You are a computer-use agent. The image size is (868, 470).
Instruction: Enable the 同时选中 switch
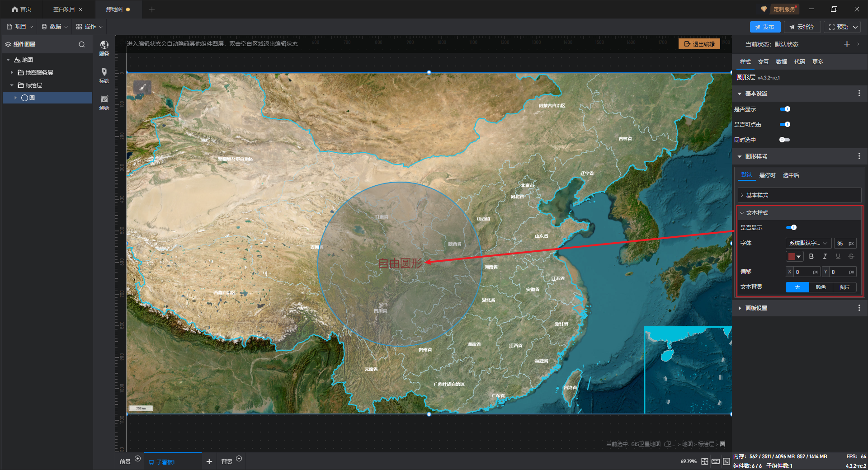pos(785,140)
